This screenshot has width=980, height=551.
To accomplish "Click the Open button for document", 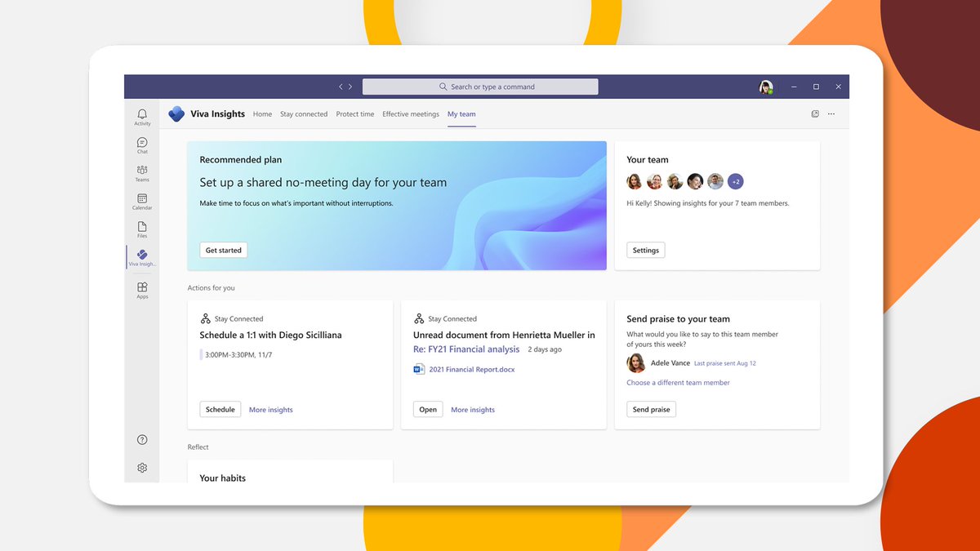I will click(428, 410).
